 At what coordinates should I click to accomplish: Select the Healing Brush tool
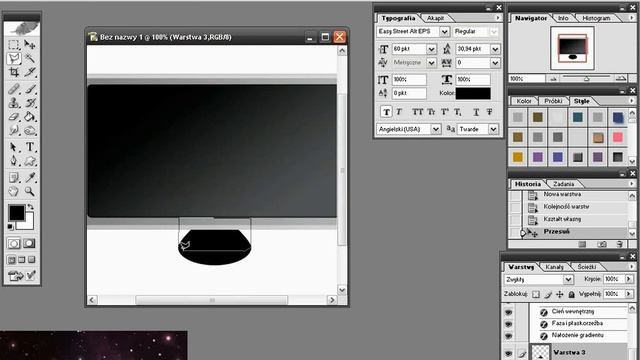[x=14, y=89]
